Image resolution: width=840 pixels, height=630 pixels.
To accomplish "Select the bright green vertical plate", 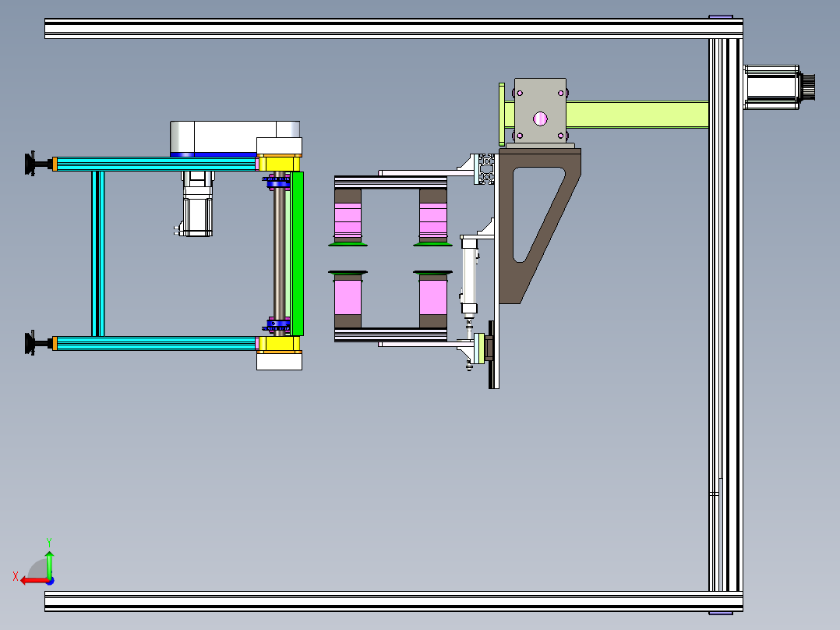I will pos(298,253).
